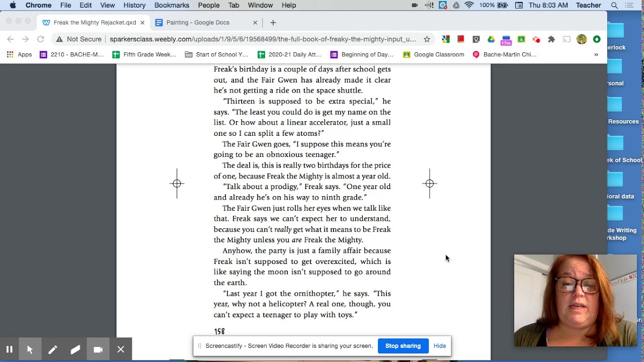Image resolution: width=644 pixels, height=362 pixels.
Task: Hide the screen sharing notification bar
Action: point(440,346)
